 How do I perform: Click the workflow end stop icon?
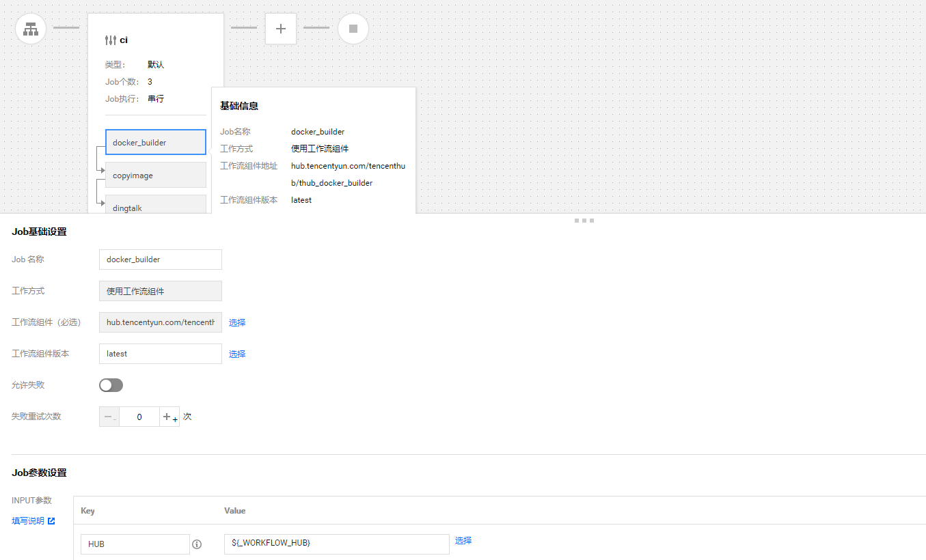click(353, 29)
